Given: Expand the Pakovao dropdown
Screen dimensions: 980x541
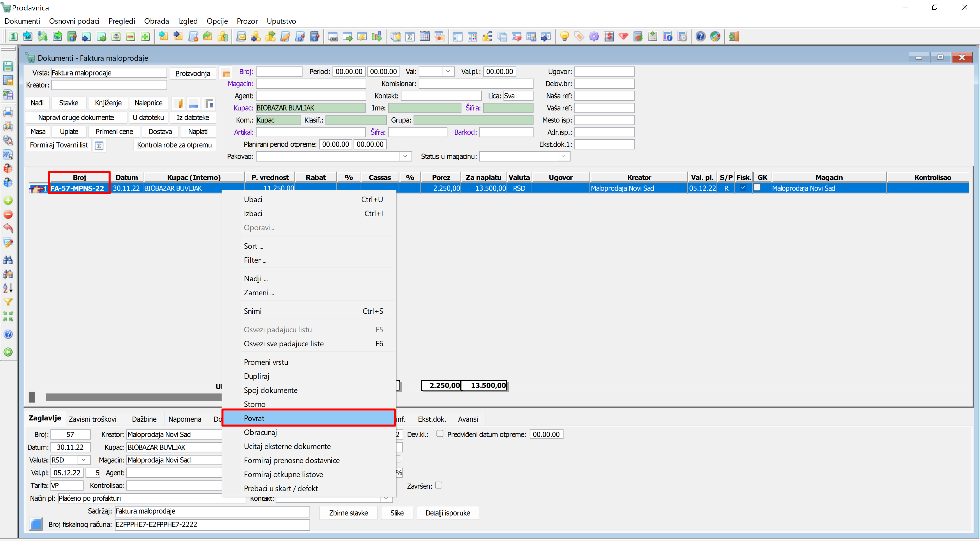Looking at the screenshot, I should click(x=405, y=156).
